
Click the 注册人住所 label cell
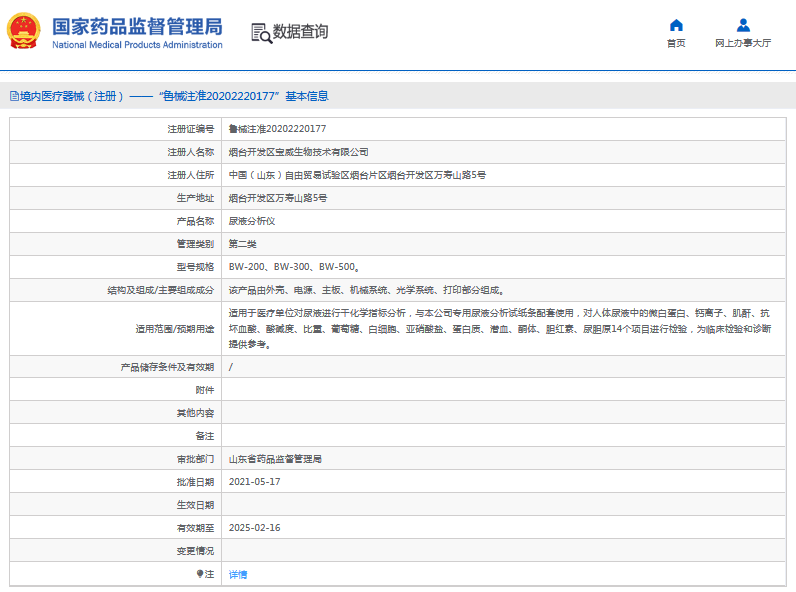pyautogui.click(x=115, y=175)
